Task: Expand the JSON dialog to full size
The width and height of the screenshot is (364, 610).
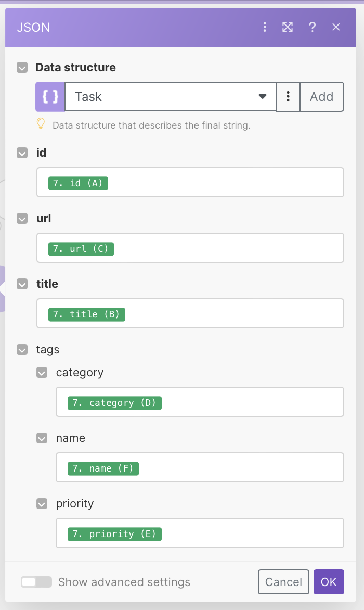Action: pyautogui.click(x=288, y=27)
